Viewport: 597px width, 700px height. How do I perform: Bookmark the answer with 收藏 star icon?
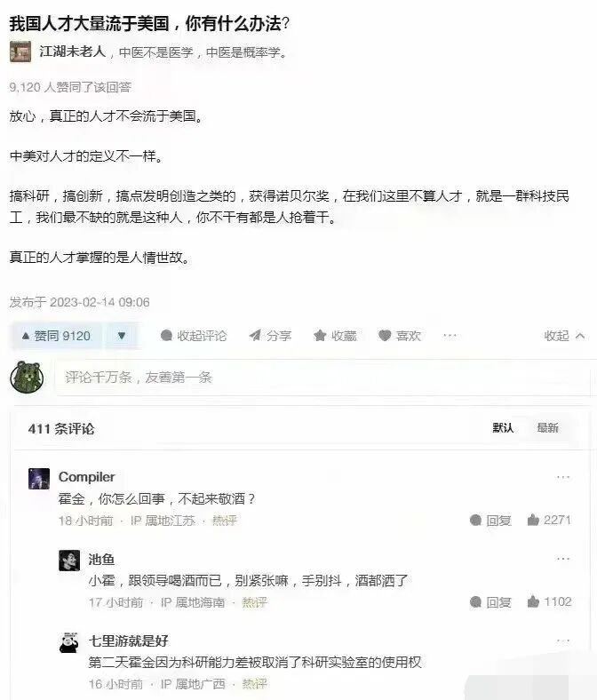(335, 336)
